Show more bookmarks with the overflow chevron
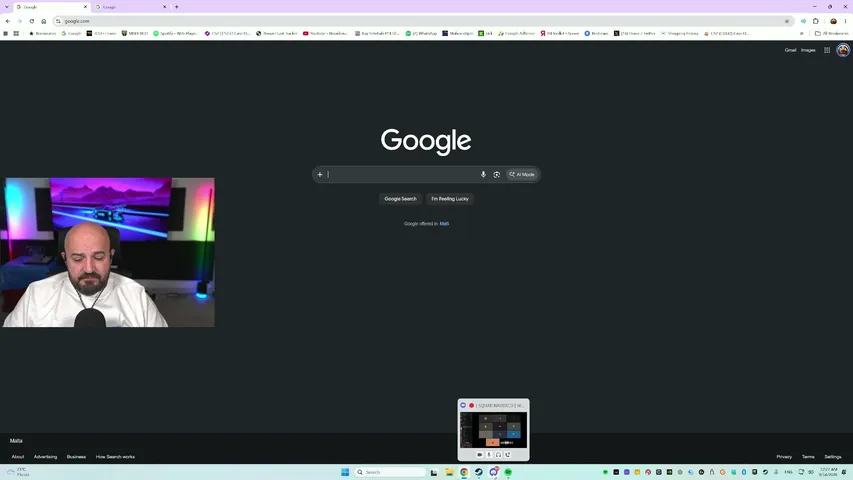The image size is (853, 480). pos(801,33)
